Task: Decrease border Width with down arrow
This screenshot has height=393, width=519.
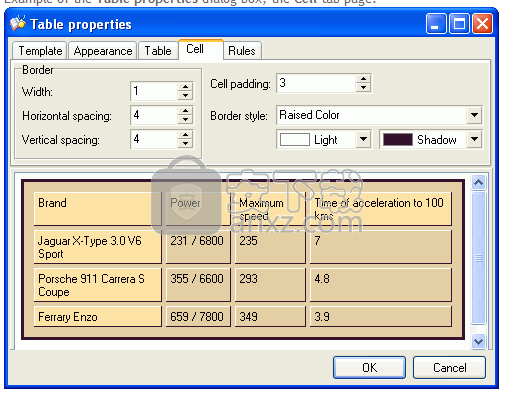Action: (185, 95)
